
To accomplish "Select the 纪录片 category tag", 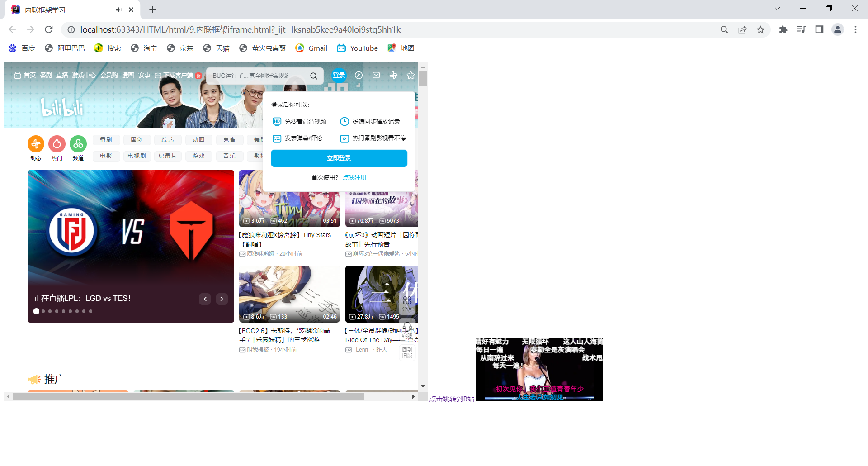I will 167,156.
